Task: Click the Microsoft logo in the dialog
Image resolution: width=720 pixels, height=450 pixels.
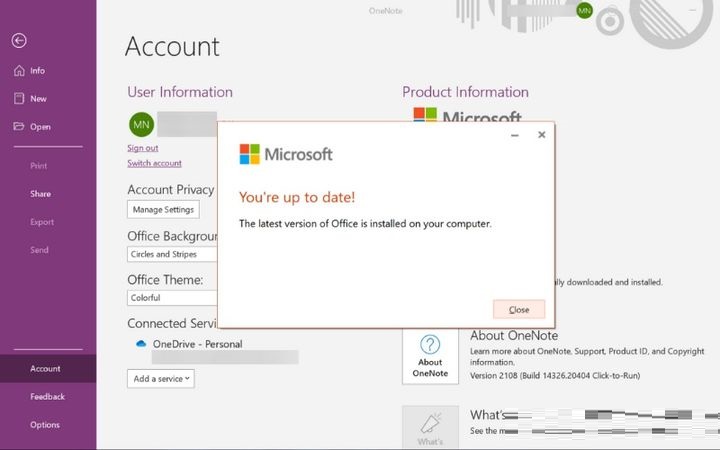Action: click(286, 154)
